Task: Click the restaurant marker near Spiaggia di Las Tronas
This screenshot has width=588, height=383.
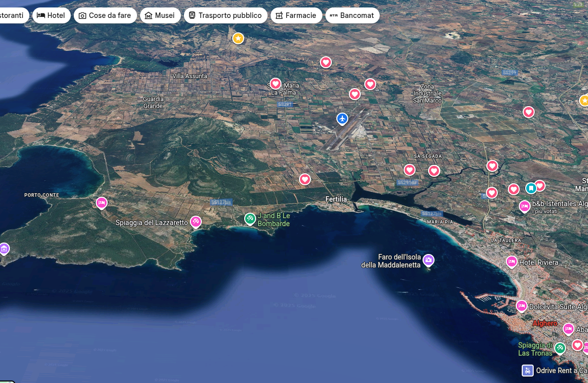Action: [x=561, y=348]
